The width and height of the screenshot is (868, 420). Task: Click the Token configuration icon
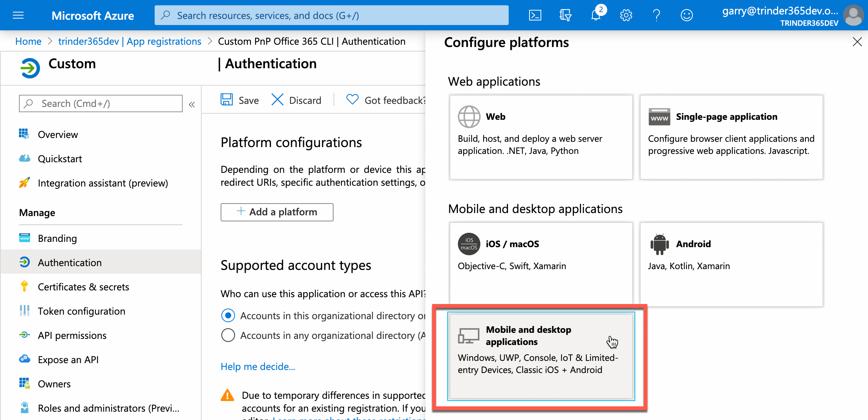tap(24, 310)
